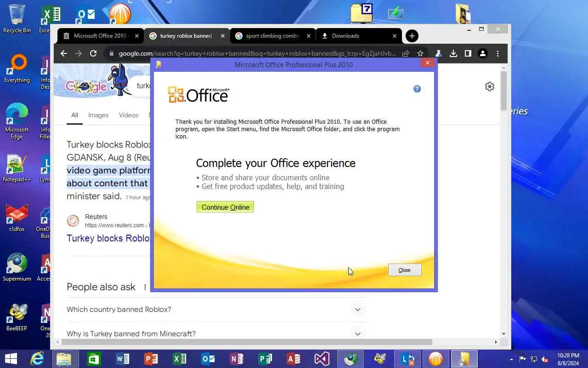Close the turkey roblox banned tab
The image size is (588, 368).
[x=223, y=36]
